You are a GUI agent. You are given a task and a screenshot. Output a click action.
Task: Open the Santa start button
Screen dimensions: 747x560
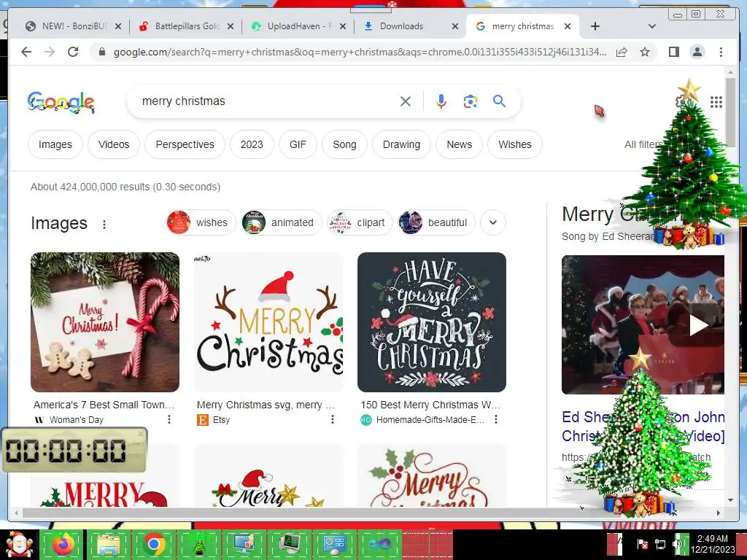click(x=18, y=545)
